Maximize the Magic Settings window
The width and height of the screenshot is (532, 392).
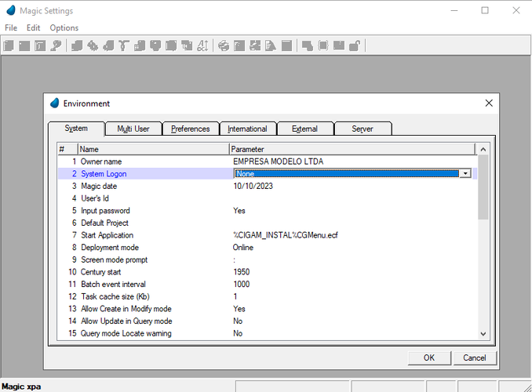(485, 10)
